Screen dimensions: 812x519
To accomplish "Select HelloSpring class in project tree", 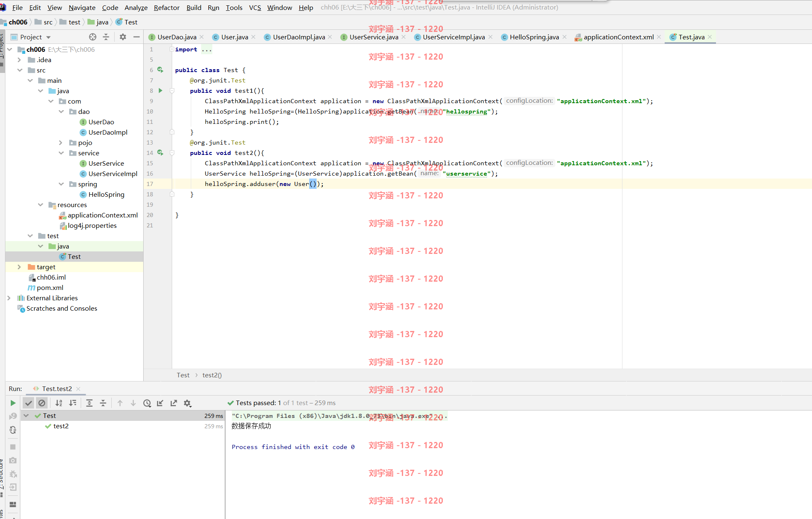I will click(106, 194).
